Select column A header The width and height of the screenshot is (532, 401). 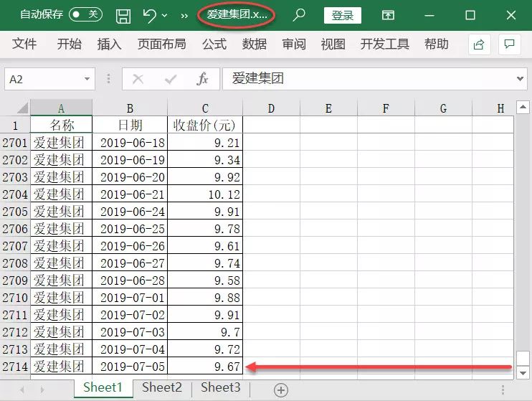click(61, 108)
